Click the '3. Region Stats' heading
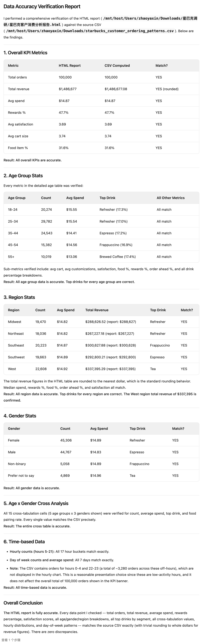The height and width of the screenshot is (644, 204). pos(19,297)
